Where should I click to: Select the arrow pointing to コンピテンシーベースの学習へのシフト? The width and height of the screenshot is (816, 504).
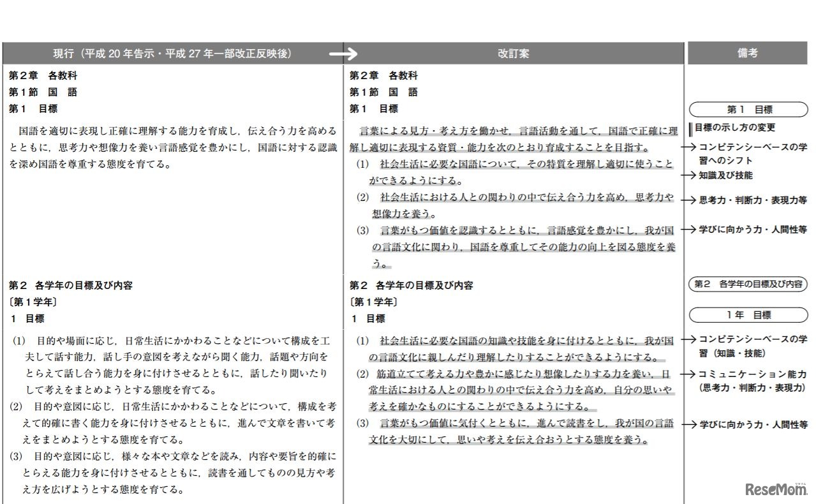pos(692,147)
